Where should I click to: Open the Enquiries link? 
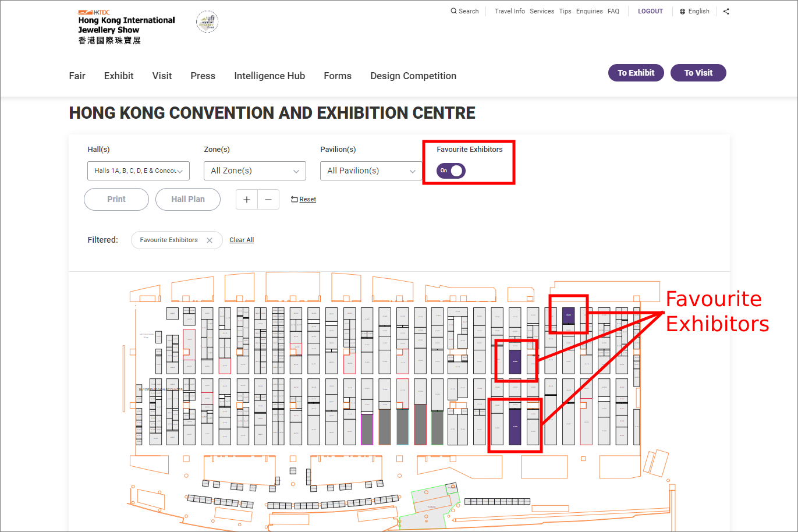coord(590,11)
